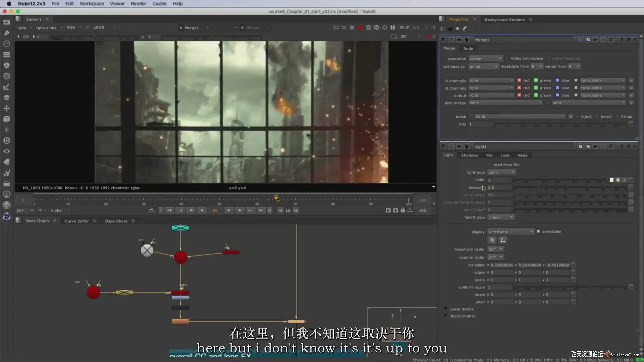Enable the Video colorspace checkbox
Viewport: 644px width, 362px height.
[507, 58]
